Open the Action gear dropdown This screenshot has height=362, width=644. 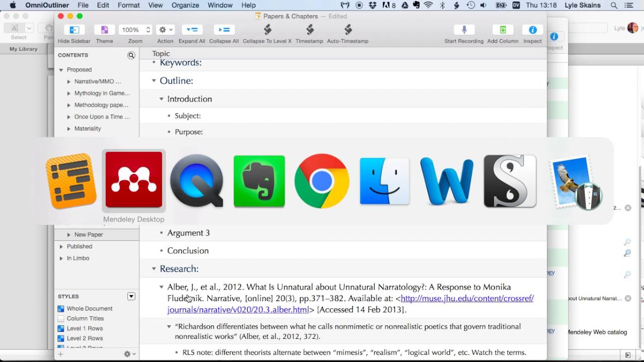pos(165,30)
